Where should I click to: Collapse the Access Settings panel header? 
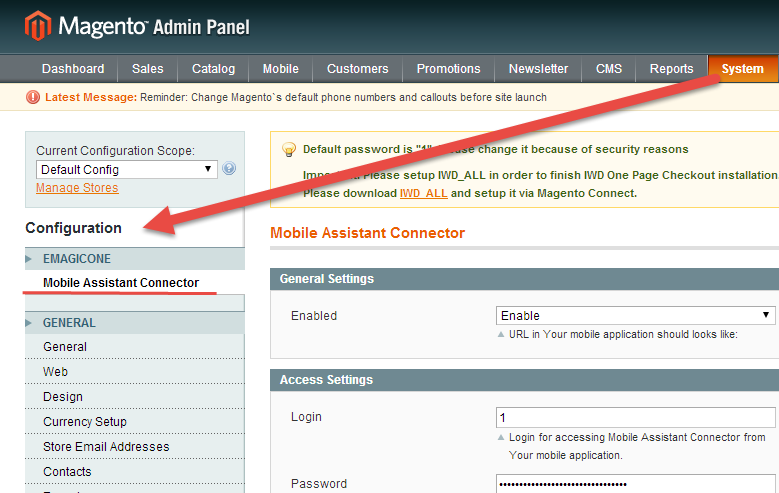(x=524, y=380)
